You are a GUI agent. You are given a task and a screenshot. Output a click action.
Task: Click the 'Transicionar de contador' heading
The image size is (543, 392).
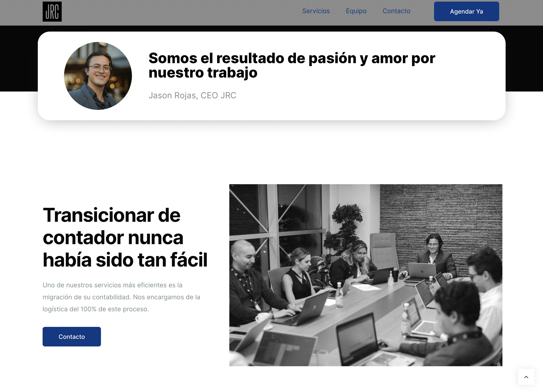click(x=125, y=237)
